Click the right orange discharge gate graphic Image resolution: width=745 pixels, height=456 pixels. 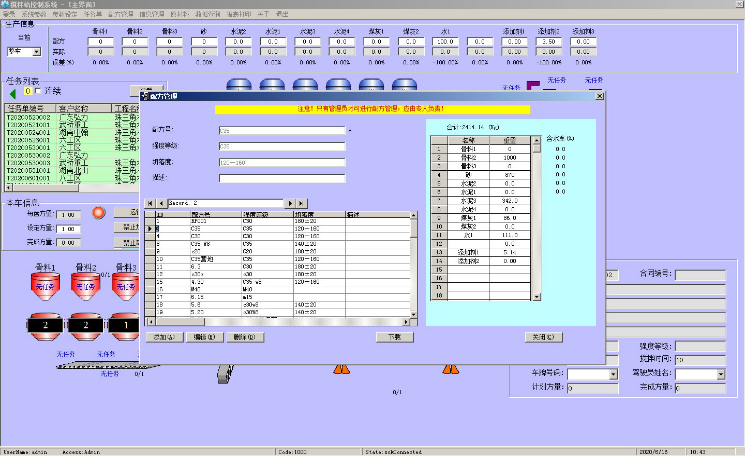(450, 369)
